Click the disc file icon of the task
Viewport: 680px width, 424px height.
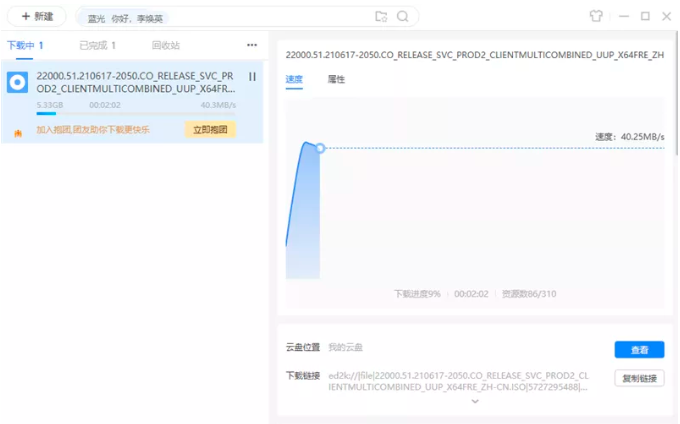tap(17, 83)
